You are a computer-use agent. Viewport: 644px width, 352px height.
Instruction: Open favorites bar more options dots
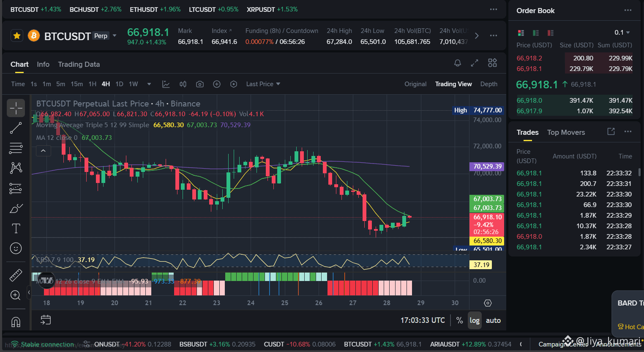coord(493,9)
